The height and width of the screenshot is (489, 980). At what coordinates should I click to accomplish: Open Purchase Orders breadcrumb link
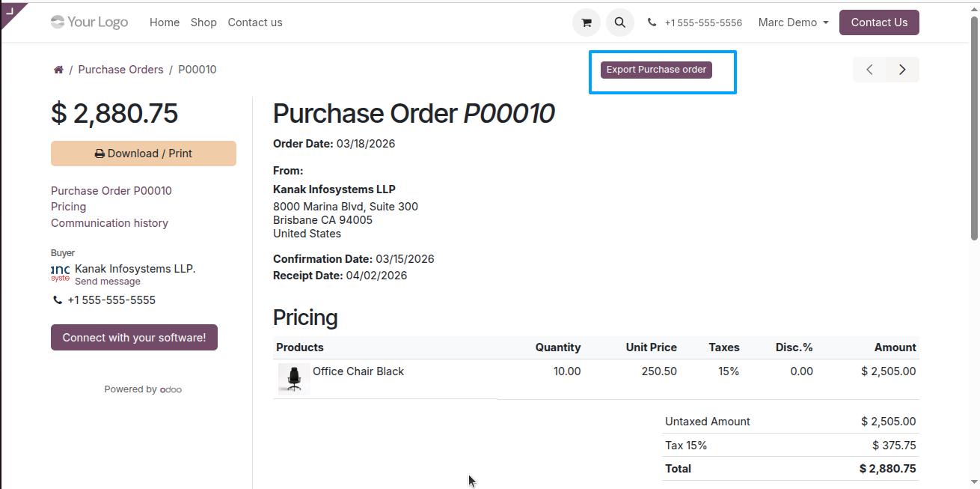(120, 70)
